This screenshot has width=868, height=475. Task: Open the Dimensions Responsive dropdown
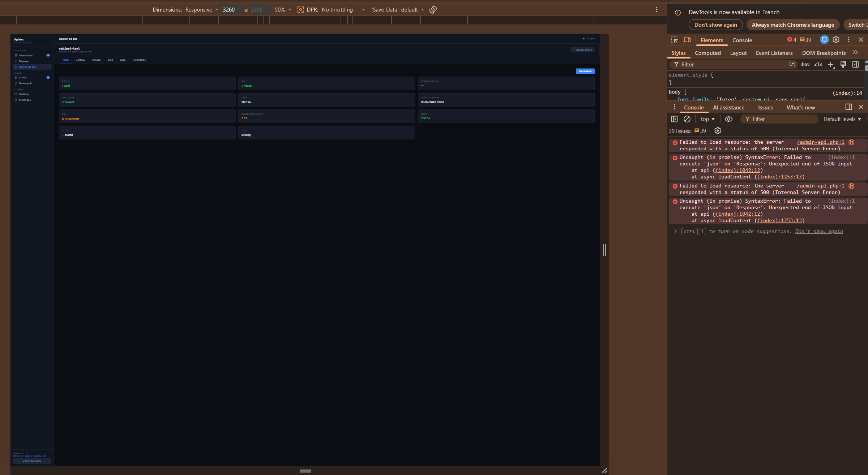[x=202, y=10]
